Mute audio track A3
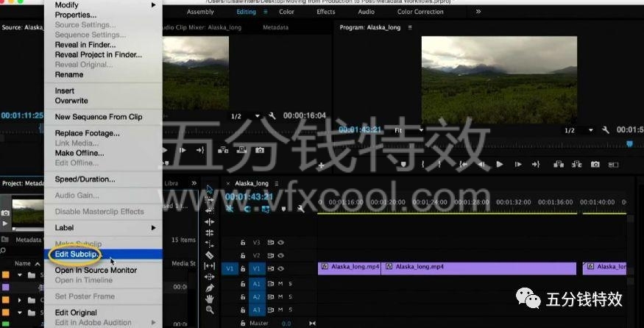 pos(280,310)
